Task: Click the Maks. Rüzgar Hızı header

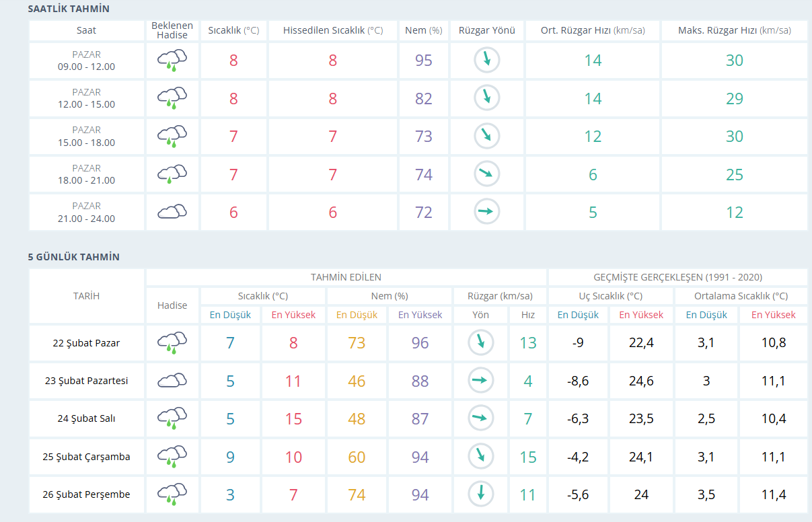Action: [x=735, y=30]
